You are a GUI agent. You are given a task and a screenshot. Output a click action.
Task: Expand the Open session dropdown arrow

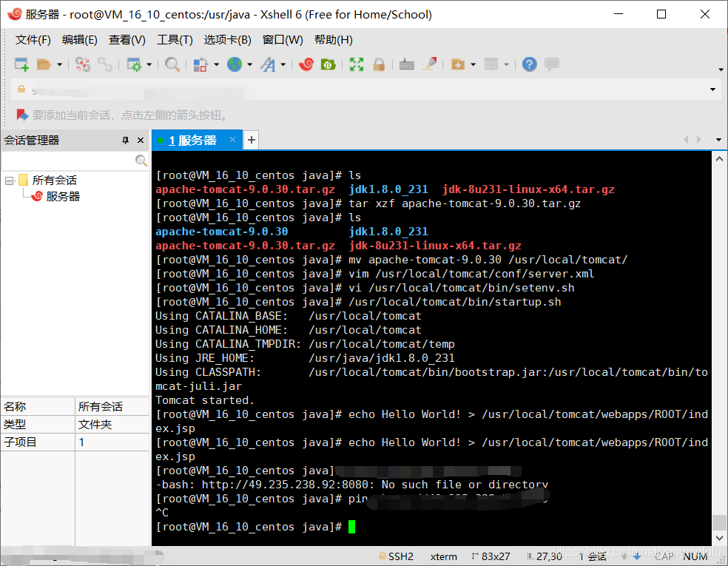[x=59, y=64]
